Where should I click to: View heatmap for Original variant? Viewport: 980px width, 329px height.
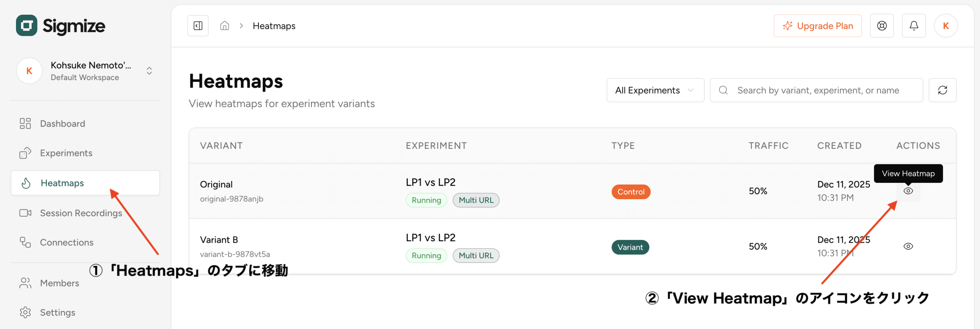click(x=908, y=191)
